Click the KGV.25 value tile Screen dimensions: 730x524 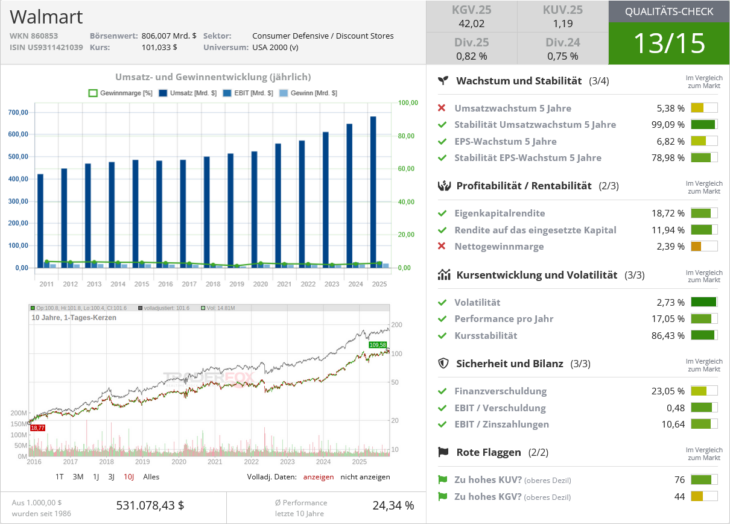(x=470, y=17)
